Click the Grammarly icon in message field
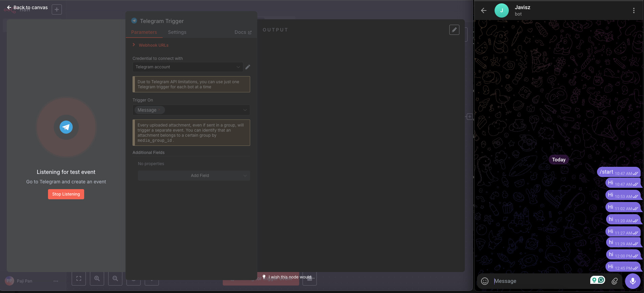 click(601, 280)
